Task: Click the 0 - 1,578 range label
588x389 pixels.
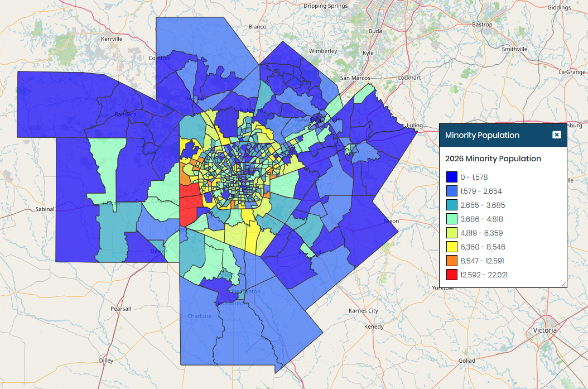Action: pyautogui.click(x=474, y=177)
